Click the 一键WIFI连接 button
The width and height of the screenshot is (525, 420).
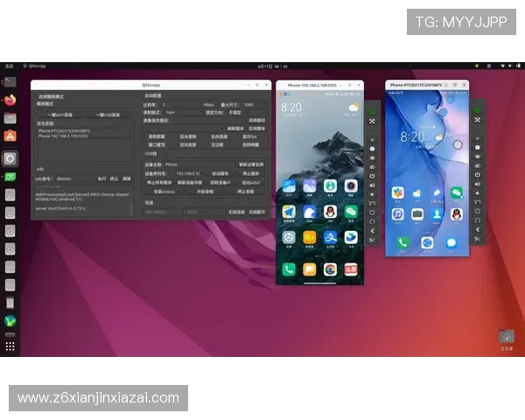(60, 115)
